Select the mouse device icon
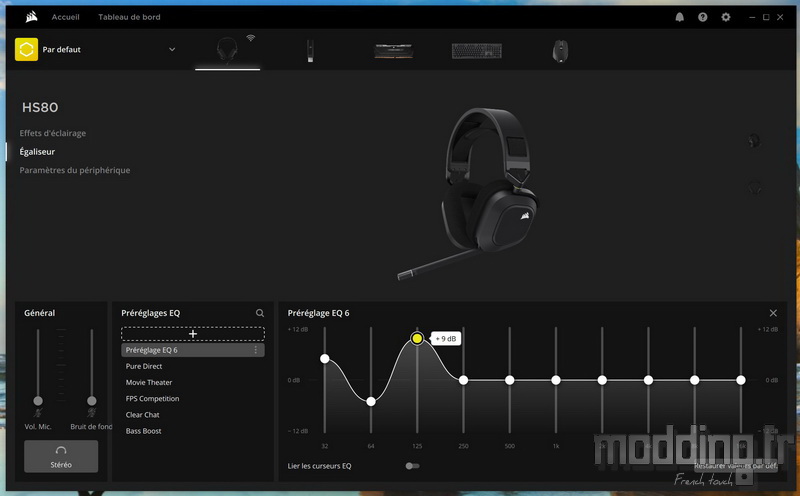 560,51
